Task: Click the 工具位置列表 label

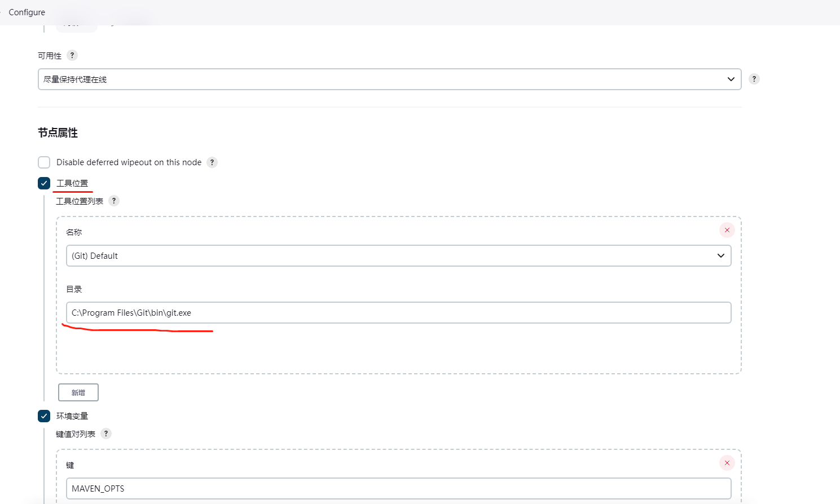Action: pyautogui.click(x=80, y=201)
